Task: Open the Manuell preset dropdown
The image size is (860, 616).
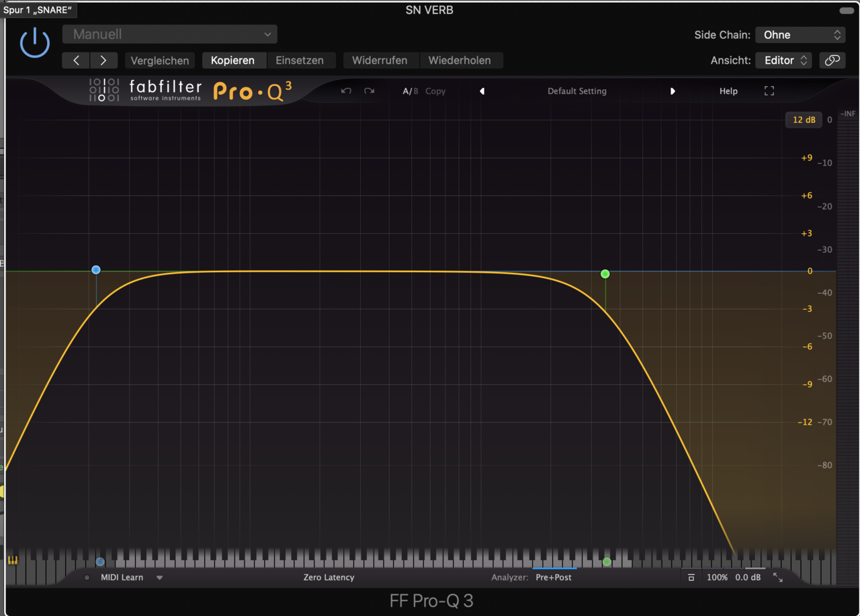Action: pos(169,34)
